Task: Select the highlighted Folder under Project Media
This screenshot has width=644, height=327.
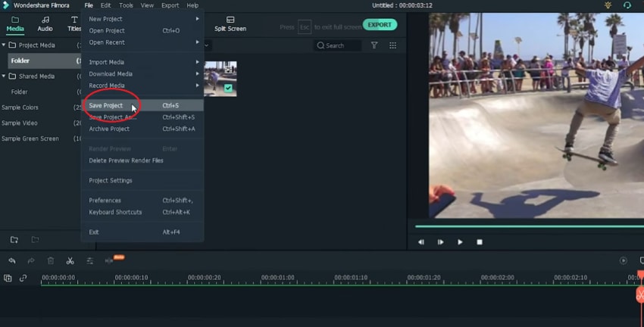Action: pyautogui.click(x=45, y=61)
